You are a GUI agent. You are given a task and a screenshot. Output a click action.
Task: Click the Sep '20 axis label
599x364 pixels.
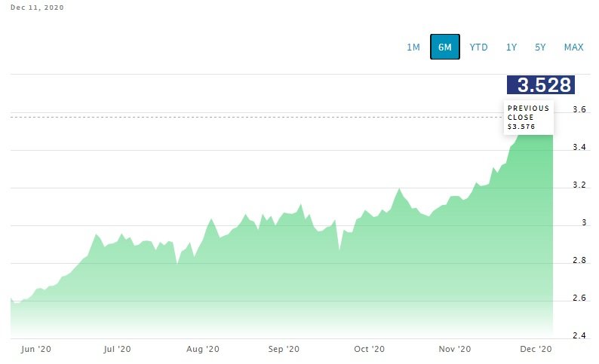285,349
